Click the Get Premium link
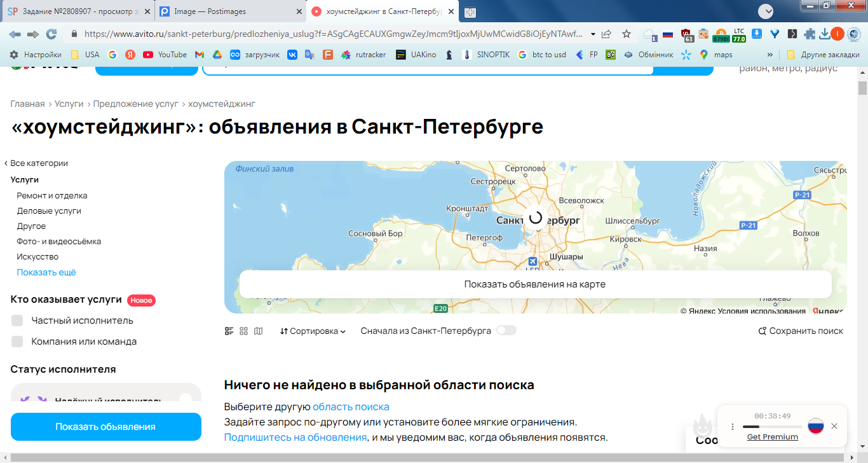 pyautogui.click(x=773, y=437)
